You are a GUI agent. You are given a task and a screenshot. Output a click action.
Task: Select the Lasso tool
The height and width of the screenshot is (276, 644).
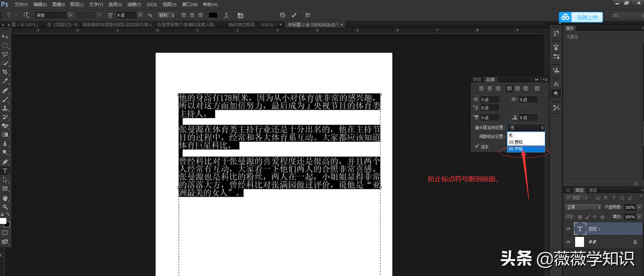coord(5,54)
